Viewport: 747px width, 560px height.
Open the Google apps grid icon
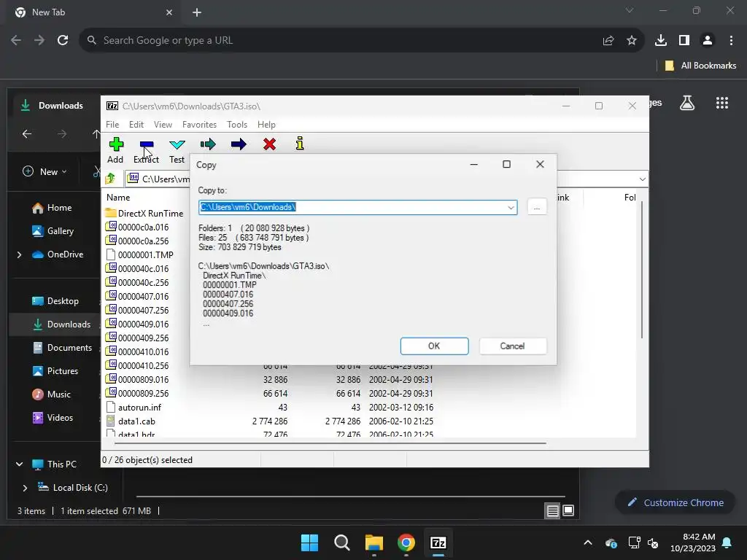click(722, 103)
